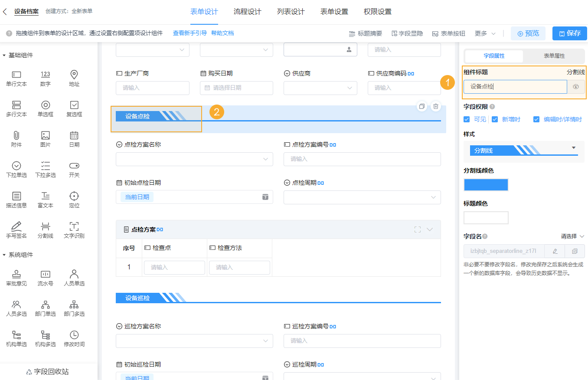The width and height of the screenshot is (588, 380).
Task: Add a 复选框 component from the sidebar
Action: tap(74, 109)
